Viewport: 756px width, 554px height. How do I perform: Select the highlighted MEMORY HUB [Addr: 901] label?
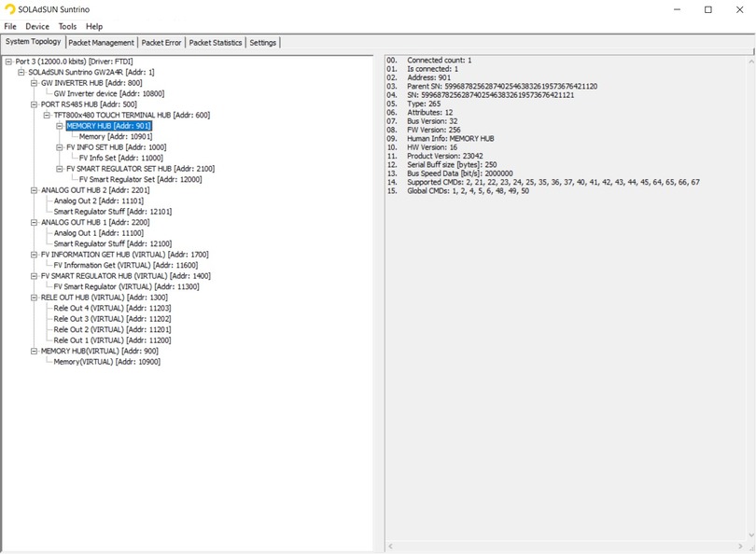(109, 126)
